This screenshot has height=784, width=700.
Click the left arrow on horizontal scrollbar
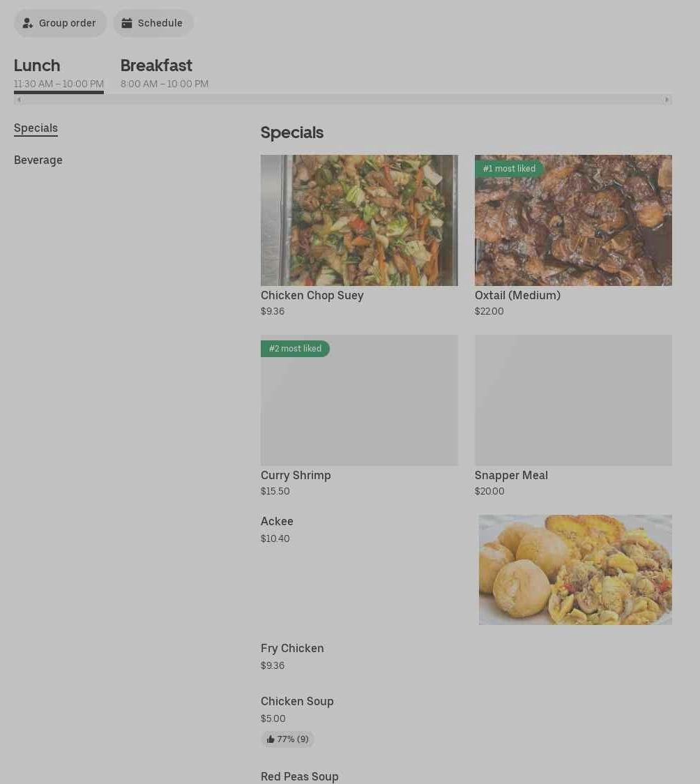click(19, 100)
